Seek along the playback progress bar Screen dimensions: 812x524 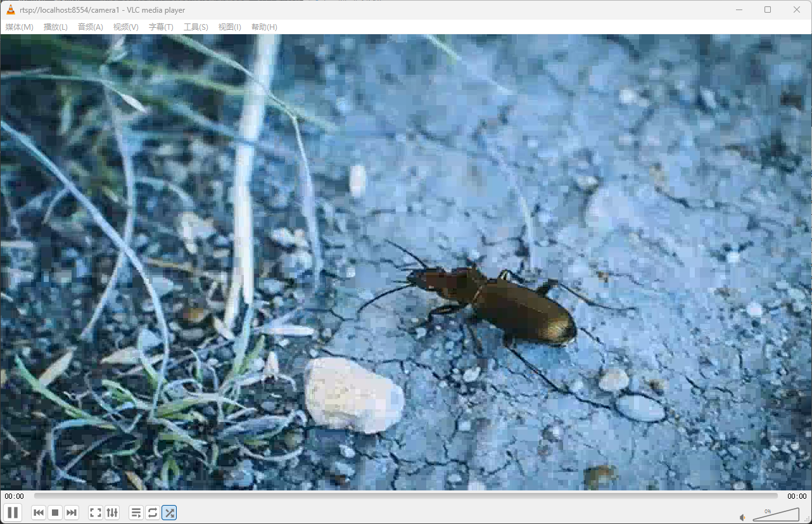(x=405, y=496)
